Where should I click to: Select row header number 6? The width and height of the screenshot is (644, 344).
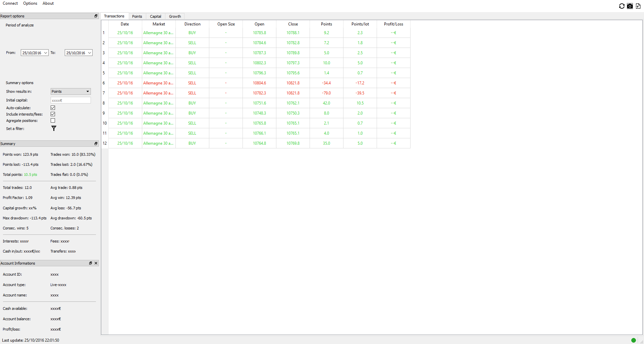coord(105,83)
